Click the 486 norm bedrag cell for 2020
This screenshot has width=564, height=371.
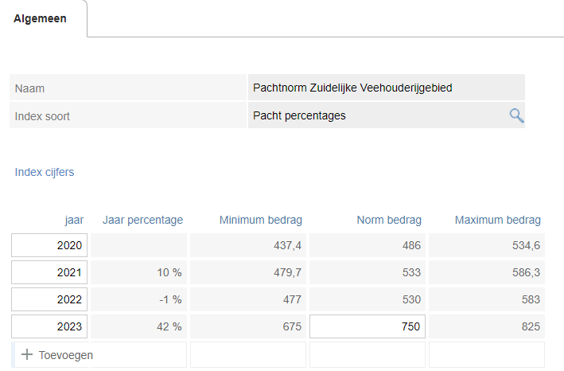[367, 245]
